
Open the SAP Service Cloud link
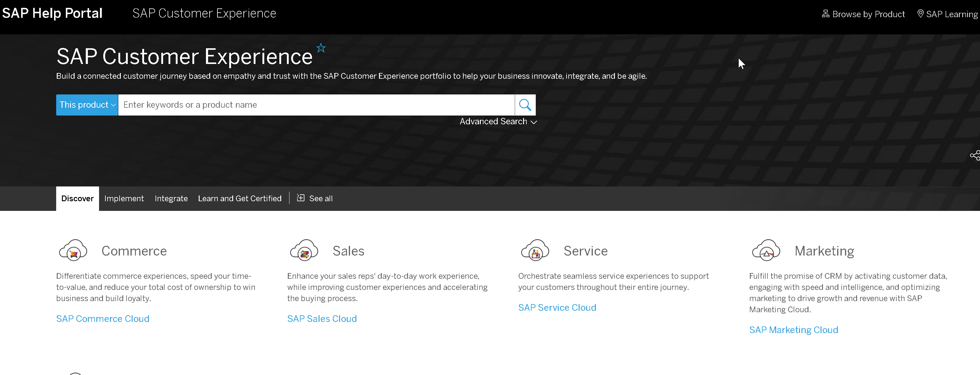557,308
